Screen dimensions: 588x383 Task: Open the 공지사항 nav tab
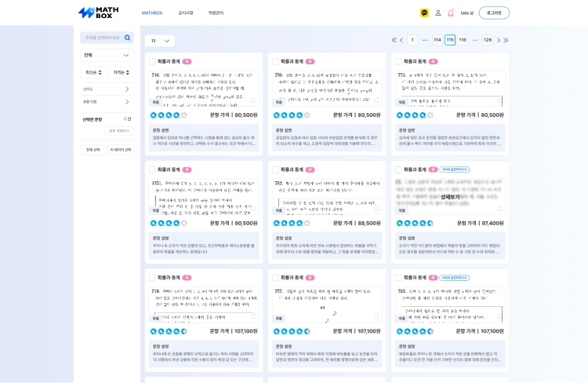186,13
